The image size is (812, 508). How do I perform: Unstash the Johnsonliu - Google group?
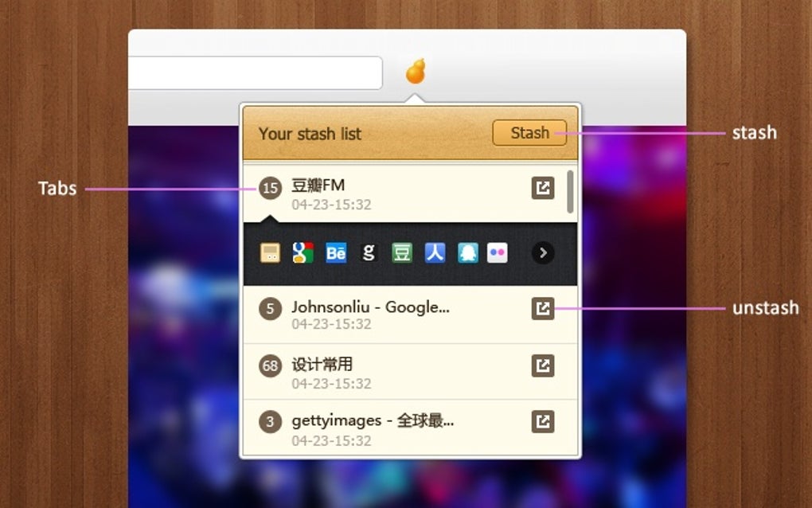point(542,309)
